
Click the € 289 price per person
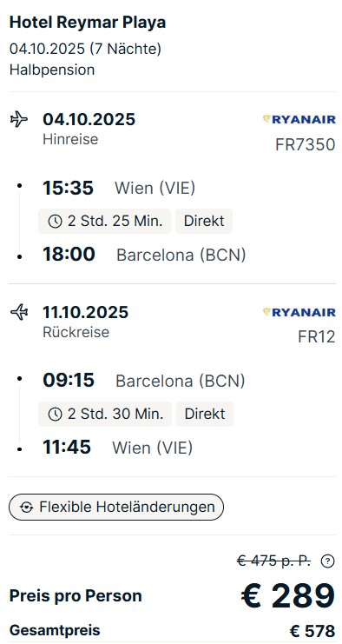click(288, 595)
